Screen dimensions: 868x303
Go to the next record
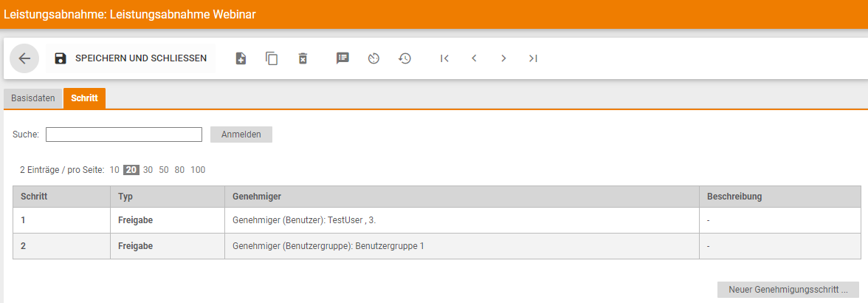[503, 58]
